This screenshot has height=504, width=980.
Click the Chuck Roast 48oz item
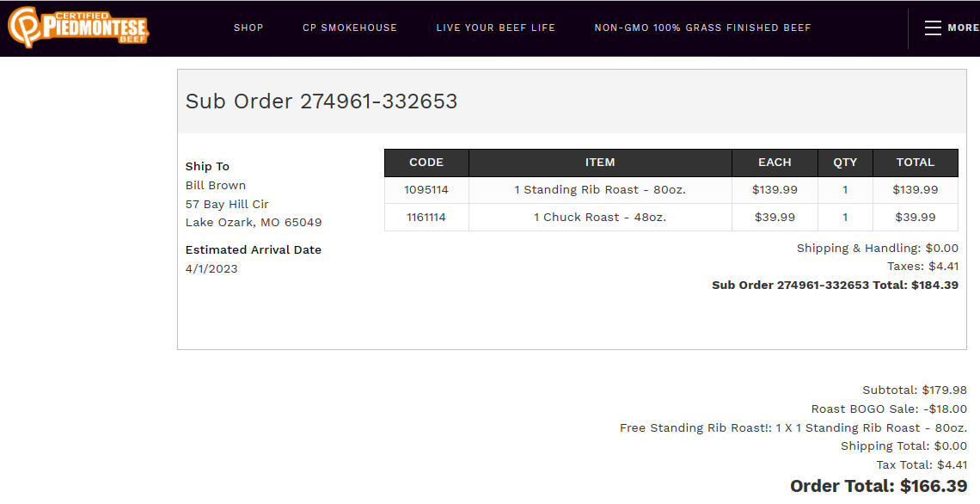(600, 218)
